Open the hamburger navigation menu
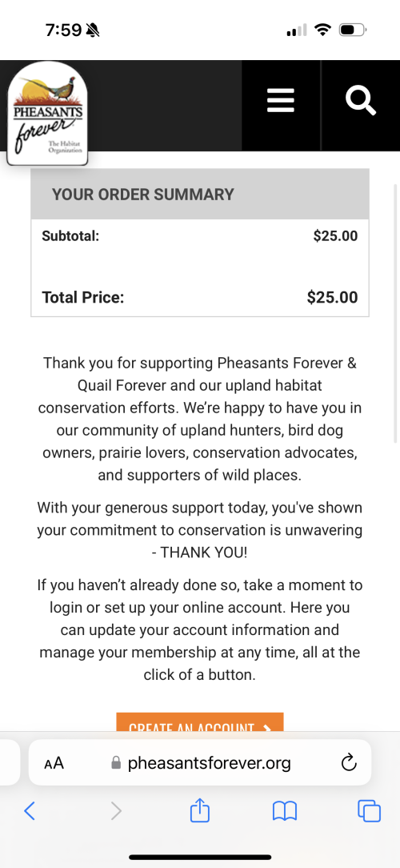This screenshot has width=400, height=868. 281,102
